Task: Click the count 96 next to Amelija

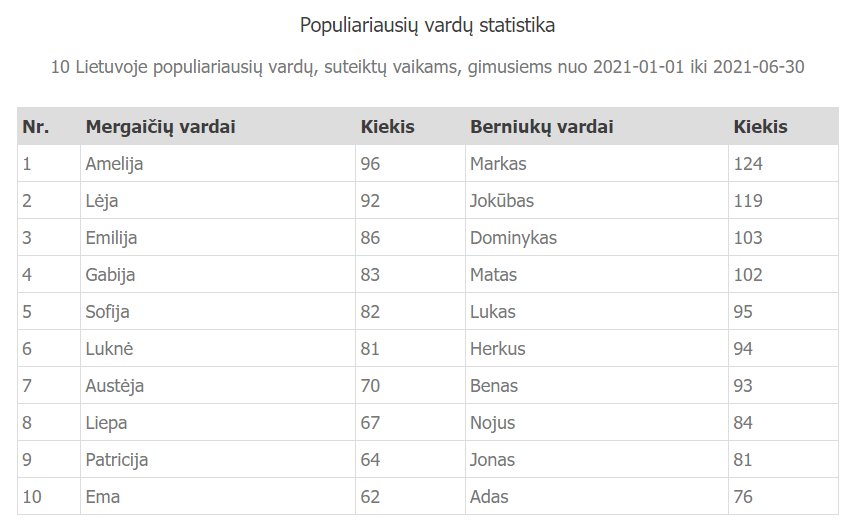Action: pyautogui.click(x=370, y=164)
